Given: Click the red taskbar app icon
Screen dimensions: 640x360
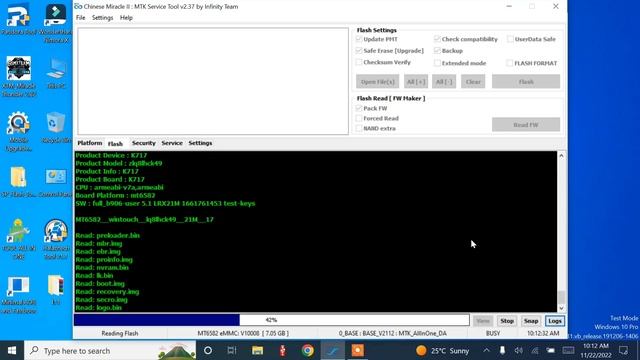Looking at the screenshot, I should (282, 351).
